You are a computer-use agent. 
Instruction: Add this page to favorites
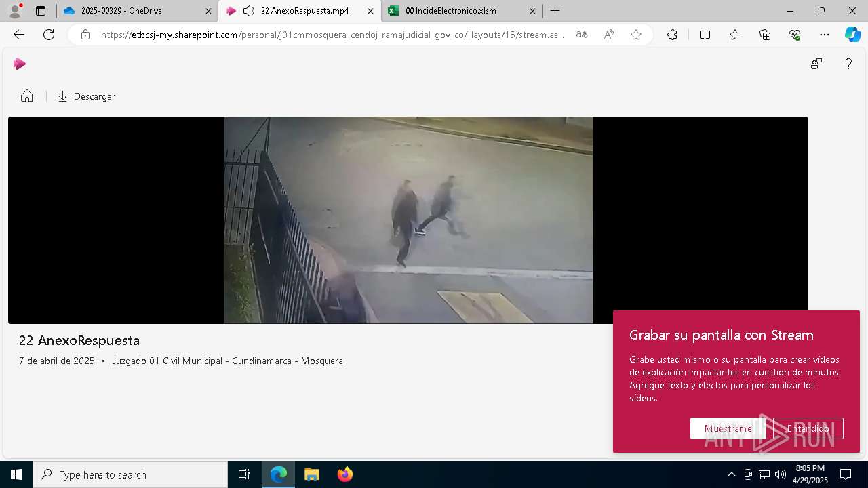tap(636, 35)
